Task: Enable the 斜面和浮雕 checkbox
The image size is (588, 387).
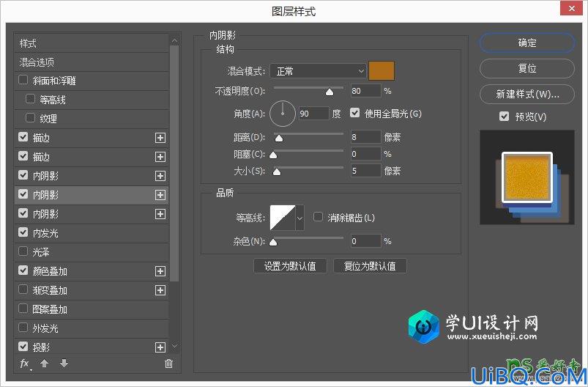Action: pos(23,80)
